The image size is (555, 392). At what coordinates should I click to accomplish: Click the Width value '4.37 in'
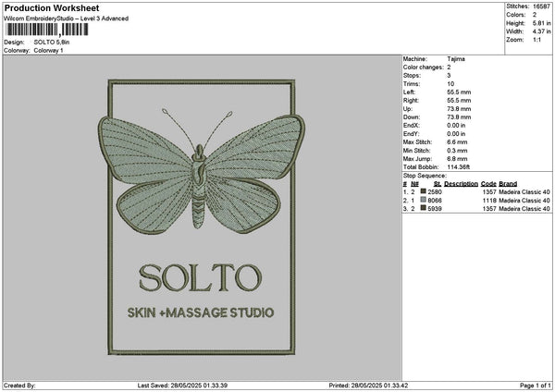(x=542, y=31)
